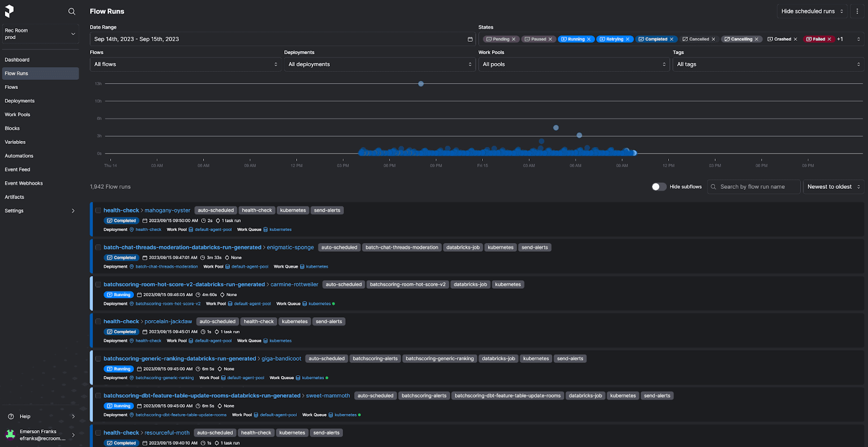Click the Prefect logo icon
Image resolution: width=868 pixels, height=447 pixels.
point(9,11)
